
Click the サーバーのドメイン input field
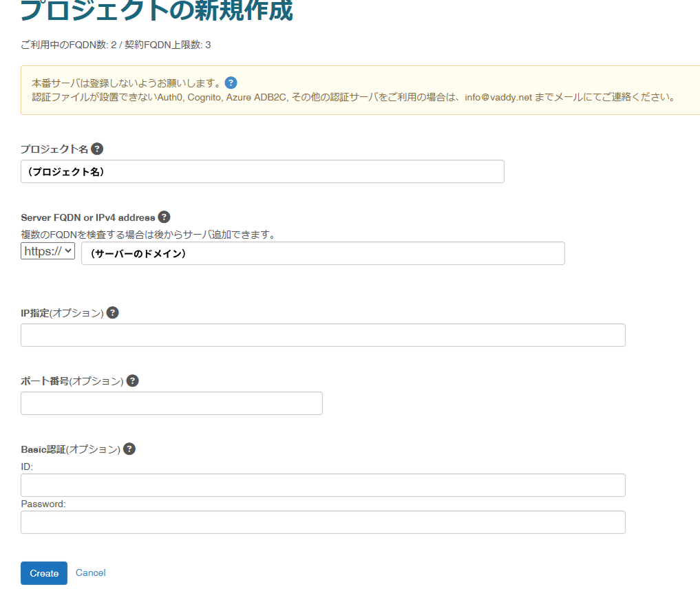[x=323, y=253]
